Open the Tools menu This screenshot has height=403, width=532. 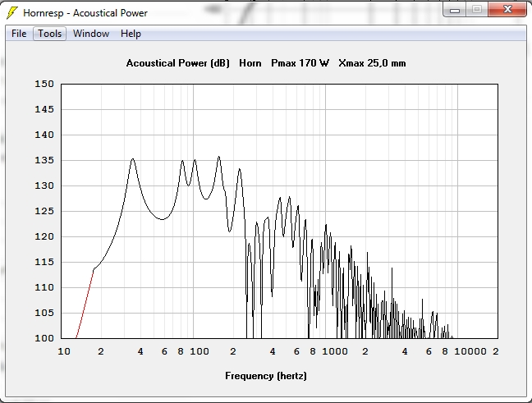point(49,34)
